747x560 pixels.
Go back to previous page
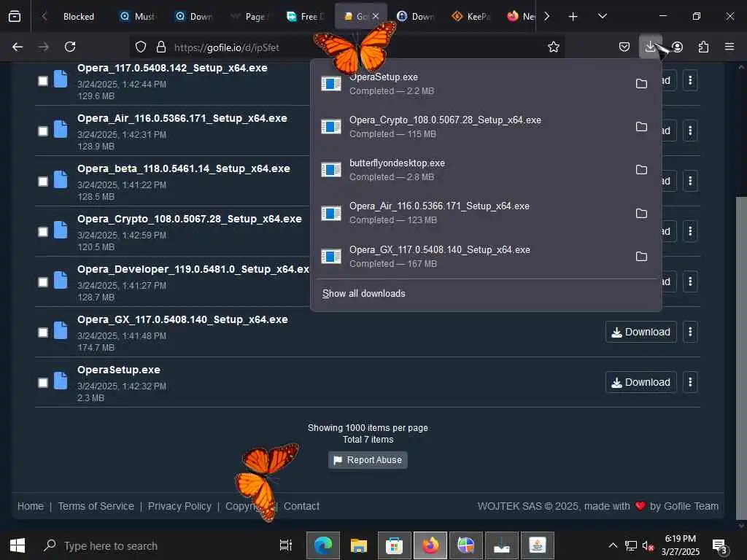point(18,47)
